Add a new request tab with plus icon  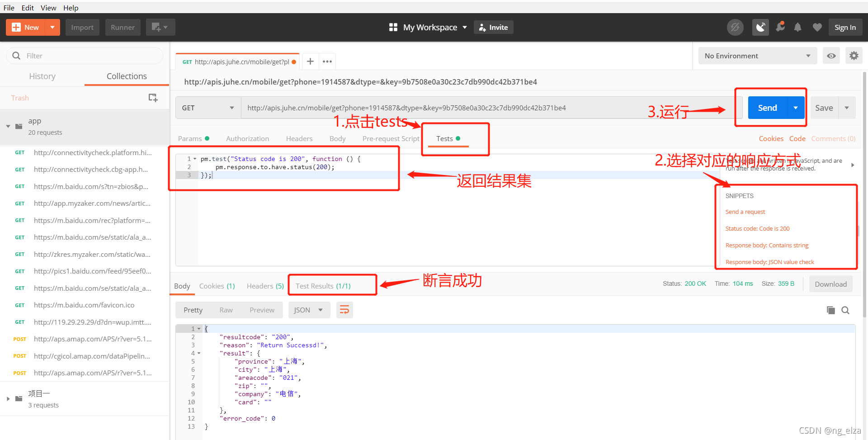(x=310, y=62)
